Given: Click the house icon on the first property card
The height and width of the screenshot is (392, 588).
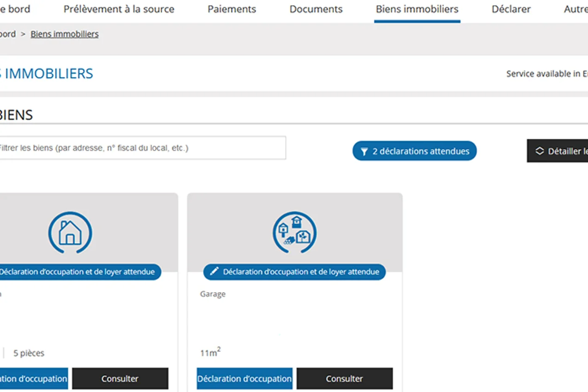Looking at the screenshot, I should click(x=70, y=233).
